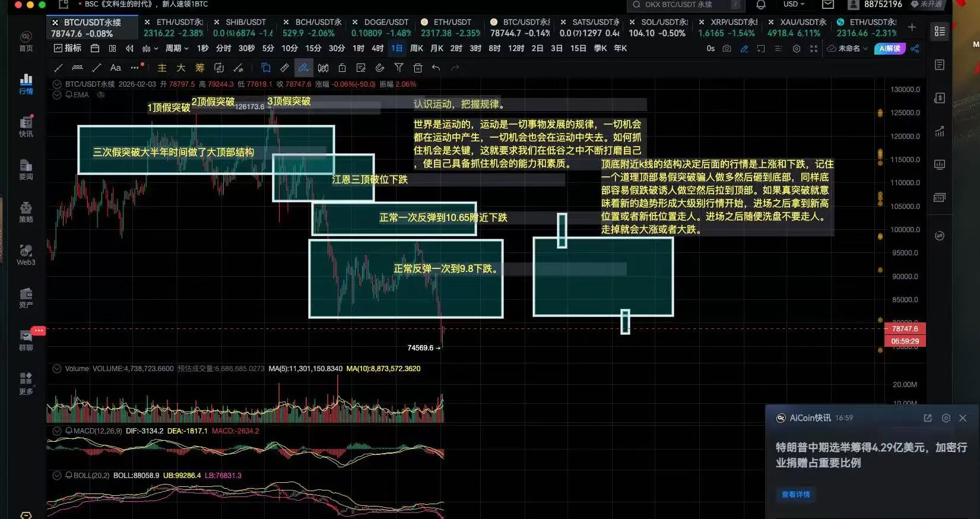Open the watchlist panel icon on right sidebar
The width and height of the screenshot is (980, 519).
940,31
